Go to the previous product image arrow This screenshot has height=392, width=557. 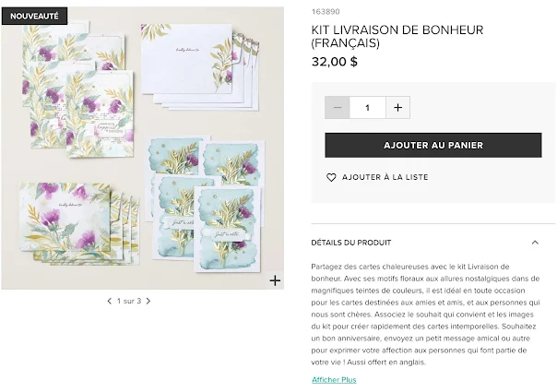pyautogui.click(x=110, y=301)
